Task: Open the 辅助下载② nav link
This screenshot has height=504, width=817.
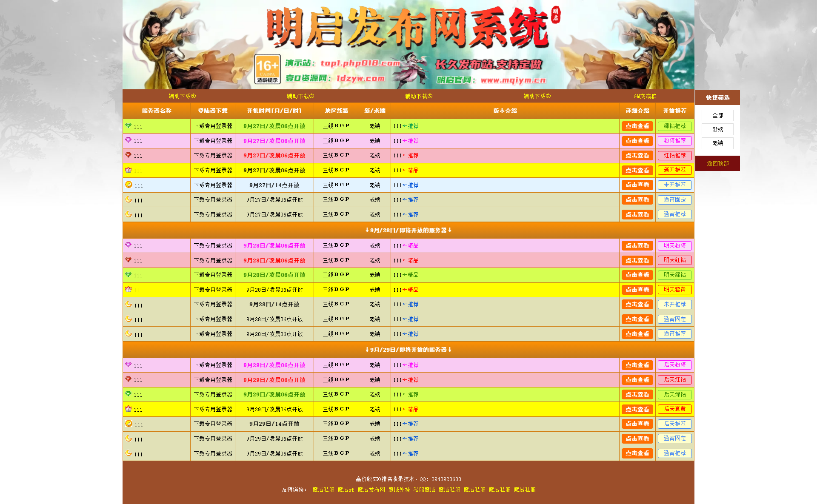Action: 300,96
